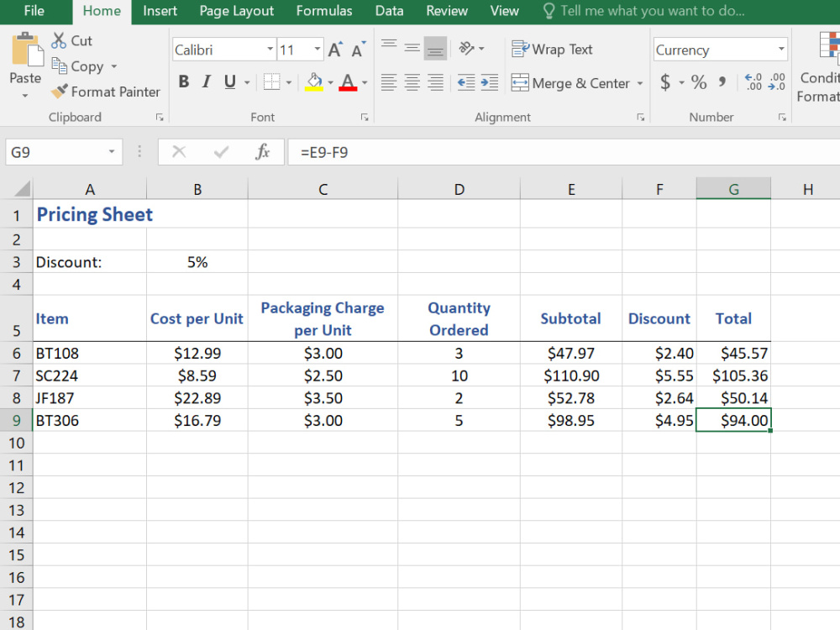Toggle Underline formatting
840x630 pixels.
pyautogui.click(x=230, y=82)
